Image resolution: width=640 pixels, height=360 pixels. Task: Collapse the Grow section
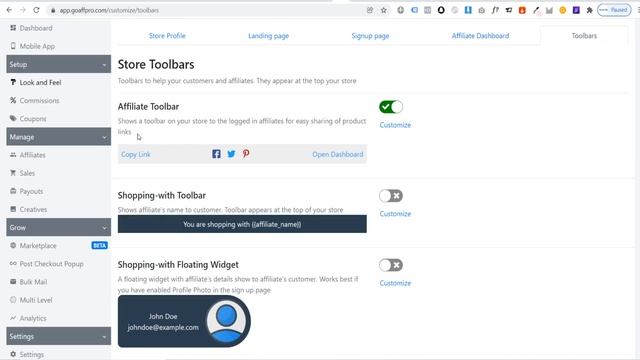point(58,227)
